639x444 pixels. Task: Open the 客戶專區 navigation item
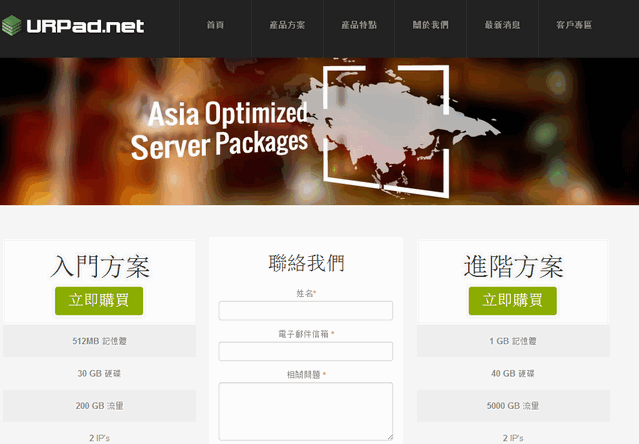tap(574, 25)
